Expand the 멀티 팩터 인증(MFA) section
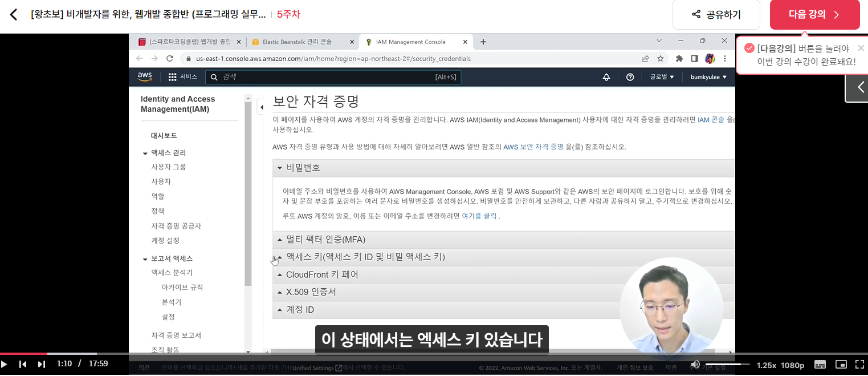868x376 pixels. pos(504,239)
